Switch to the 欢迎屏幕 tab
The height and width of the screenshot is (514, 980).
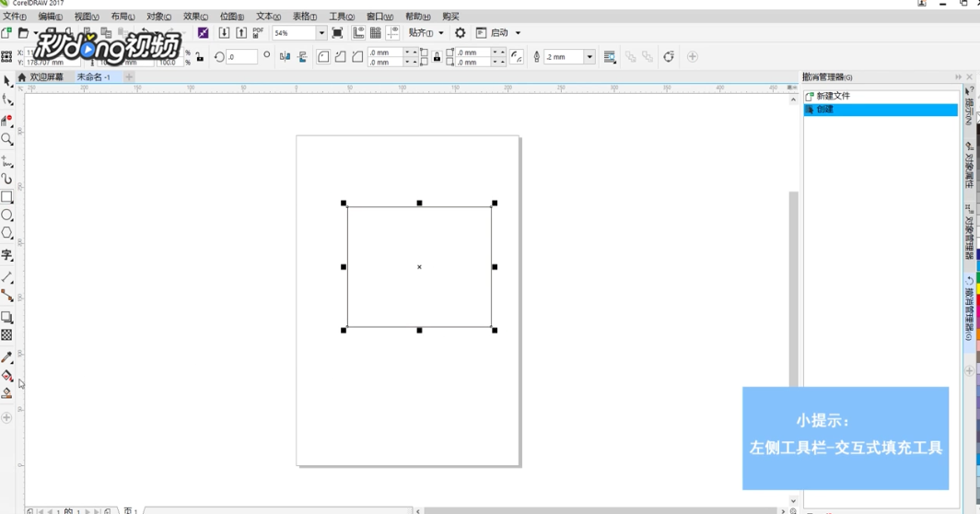click(41, 76)
